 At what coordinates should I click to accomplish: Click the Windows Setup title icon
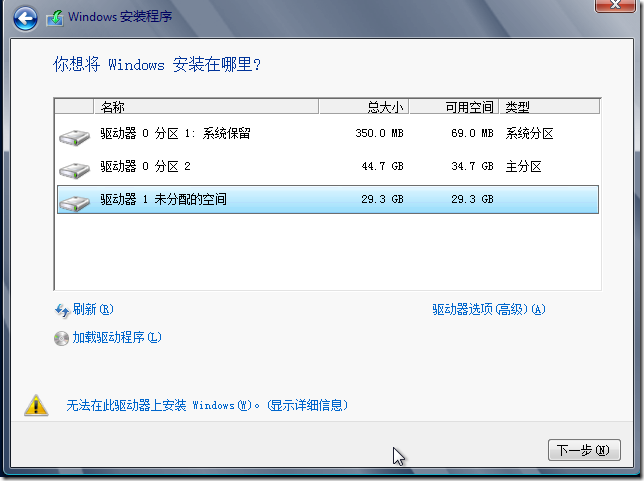pos(55,18)
